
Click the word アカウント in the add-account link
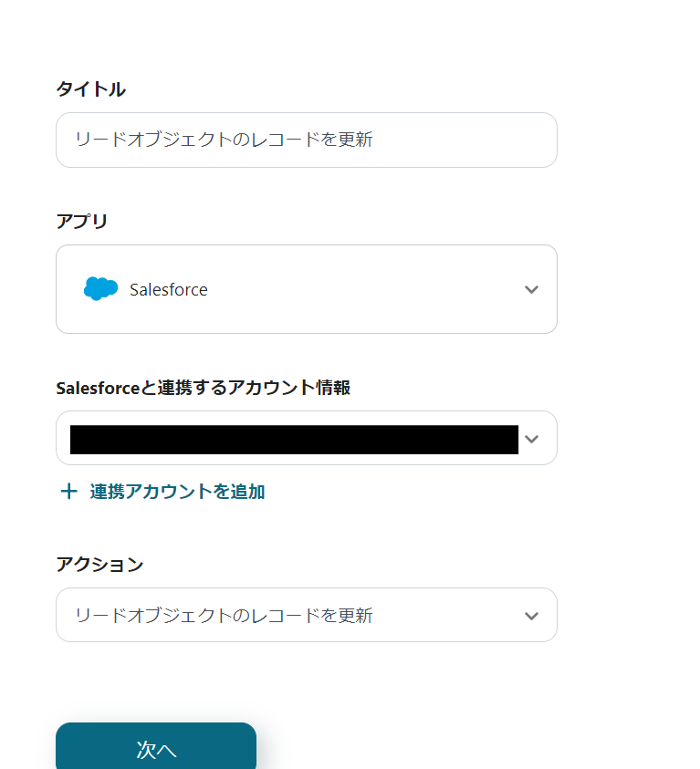(161, 492)
